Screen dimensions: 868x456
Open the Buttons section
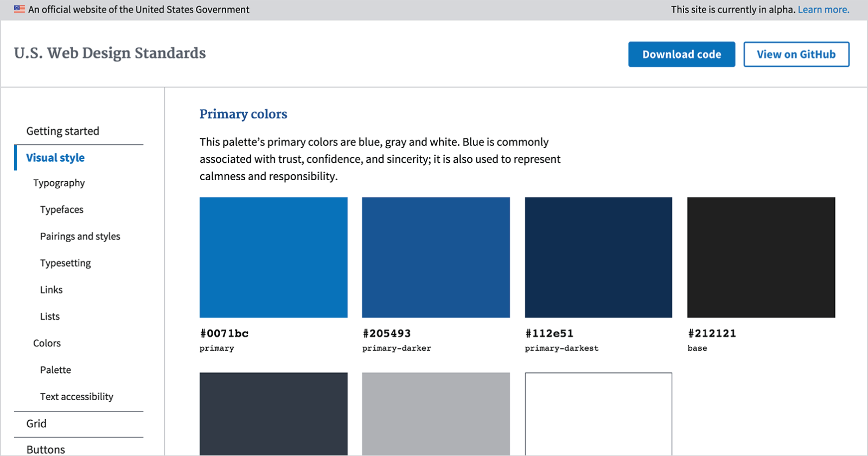tap(46, 449)
